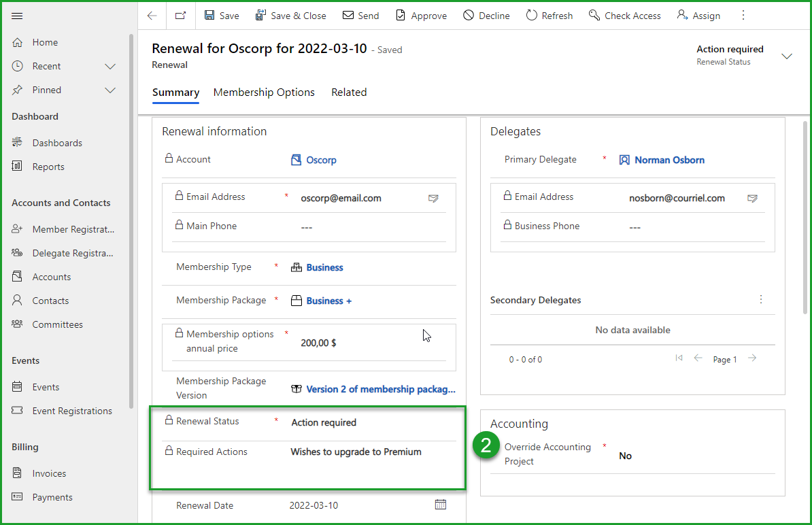Open the Renewal Date calendar picker
This screenshot has height=525, width=812.
click(x=440, y=505)
